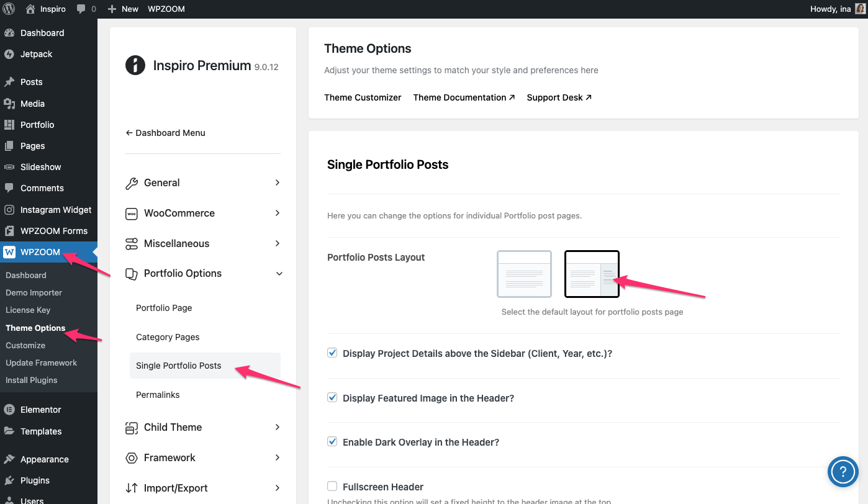This screenshot has height=504, width=868.
Task: Open the Category Pages submenu item
Action: [x=168, y=337]
